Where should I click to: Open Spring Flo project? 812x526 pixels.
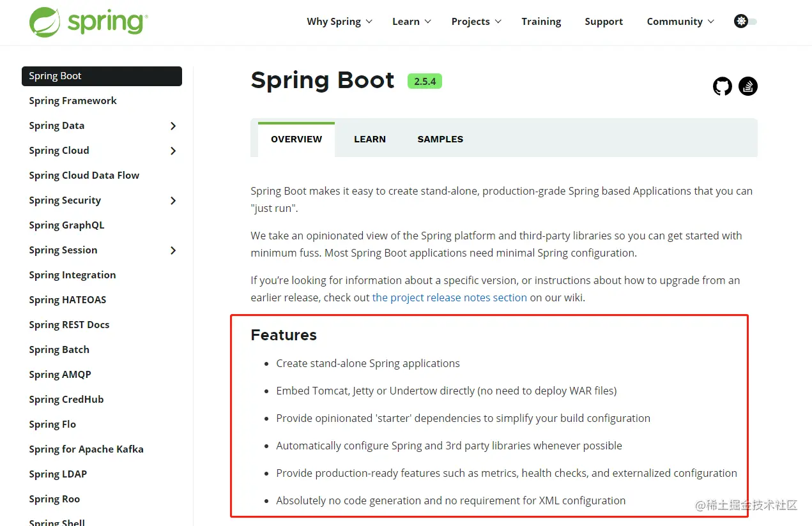click(x=52, y=425)
